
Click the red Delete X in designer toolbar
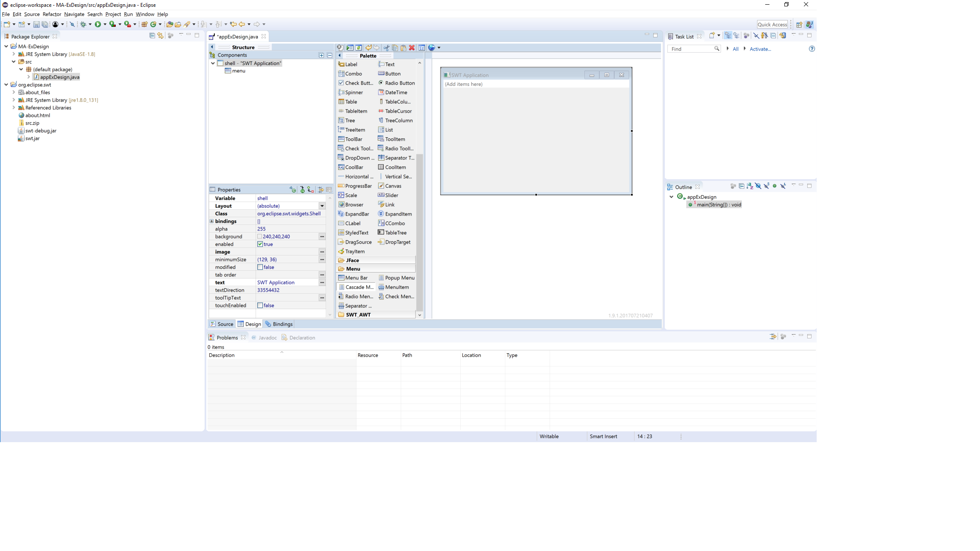412,48
